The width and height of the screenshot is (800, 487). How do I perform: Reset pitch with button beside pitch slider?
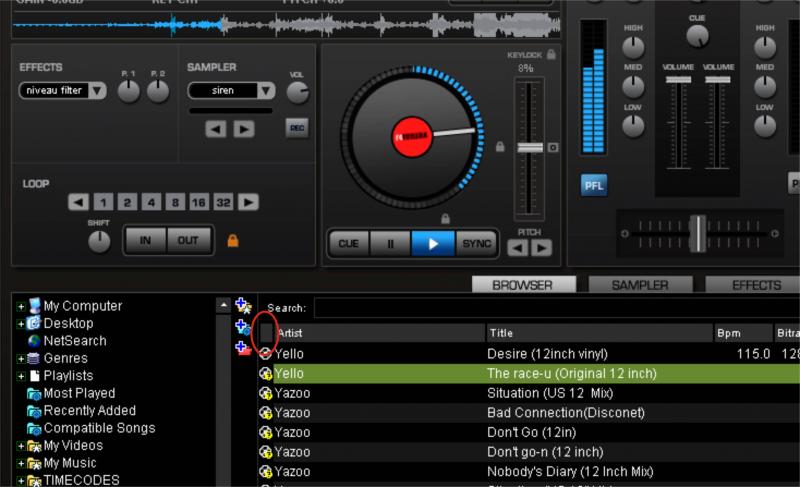pos(553,147)
